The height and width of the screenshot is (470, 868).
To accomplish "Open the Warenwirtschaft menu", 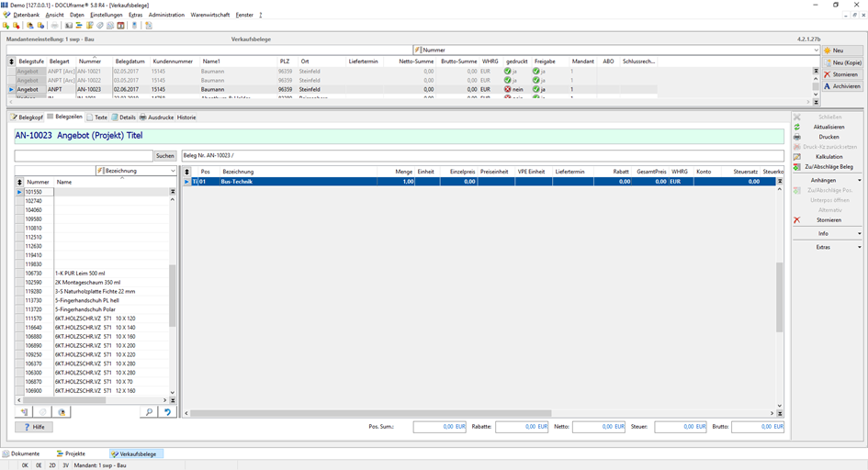I will click(209, 15).
